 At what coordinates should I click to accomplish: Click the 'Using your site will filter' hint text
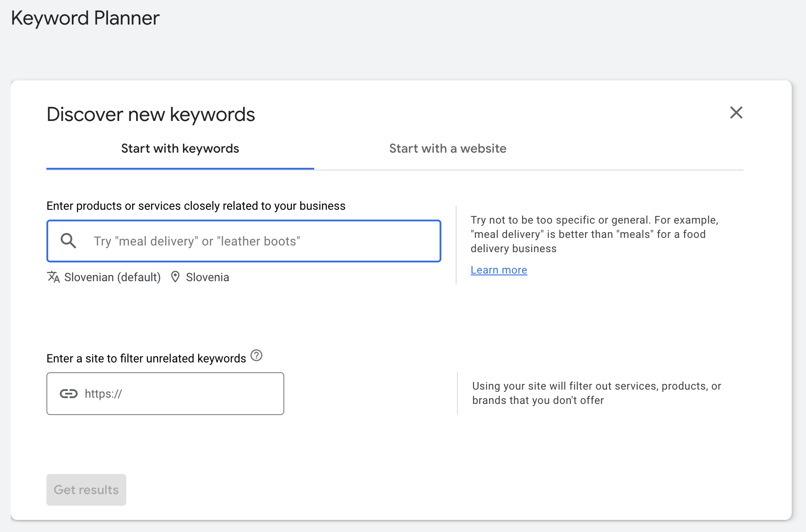point(597,393)
